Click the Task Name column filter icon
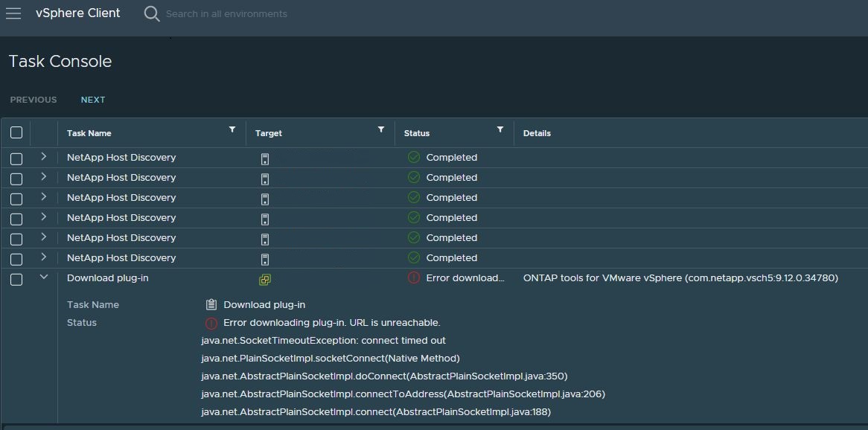This screenshot has height=430, width=868. coord(232,130)
